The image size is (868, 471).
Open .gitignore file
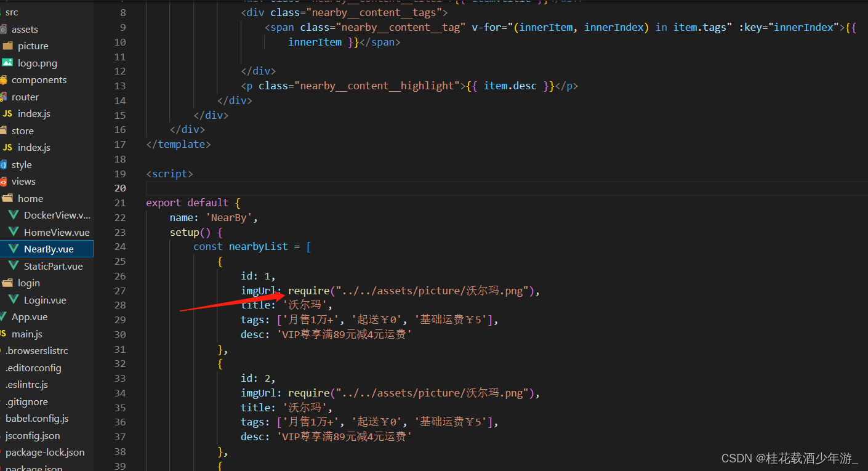coord(26,401)
